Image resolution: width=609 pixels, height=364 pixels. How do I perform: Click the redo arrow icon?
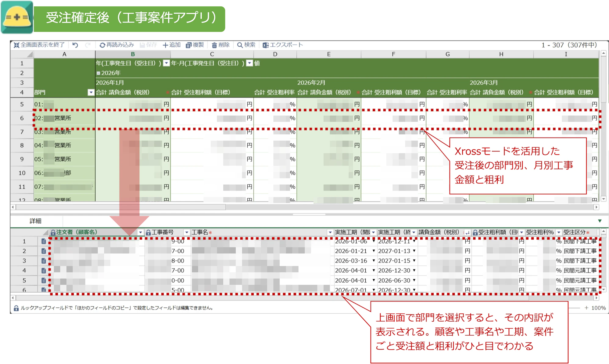pos(88,45)
